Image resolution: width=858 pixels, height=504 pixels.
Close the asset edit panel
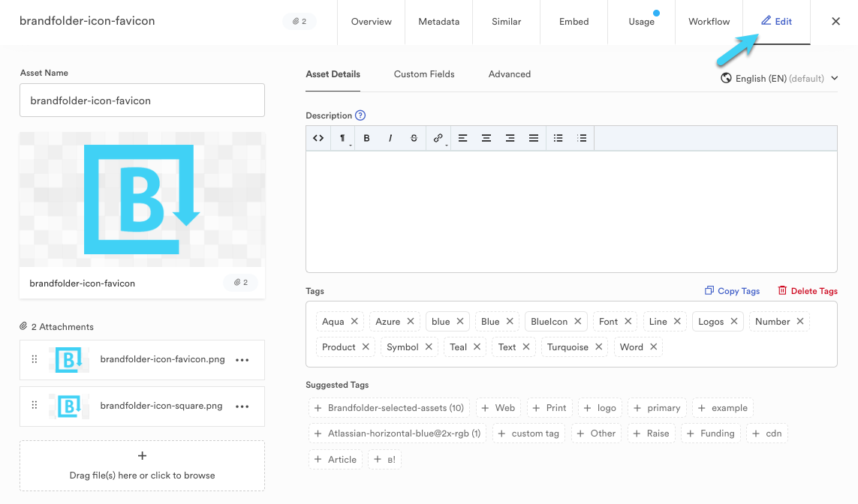[x=835, y=21]
